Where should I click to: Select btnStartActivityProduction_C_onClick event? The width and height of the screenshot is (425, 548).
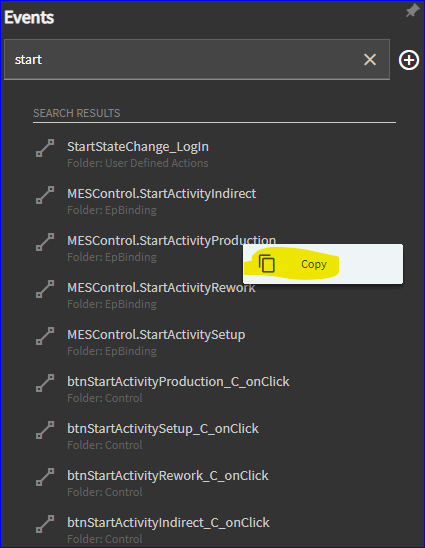click(178, 382)
